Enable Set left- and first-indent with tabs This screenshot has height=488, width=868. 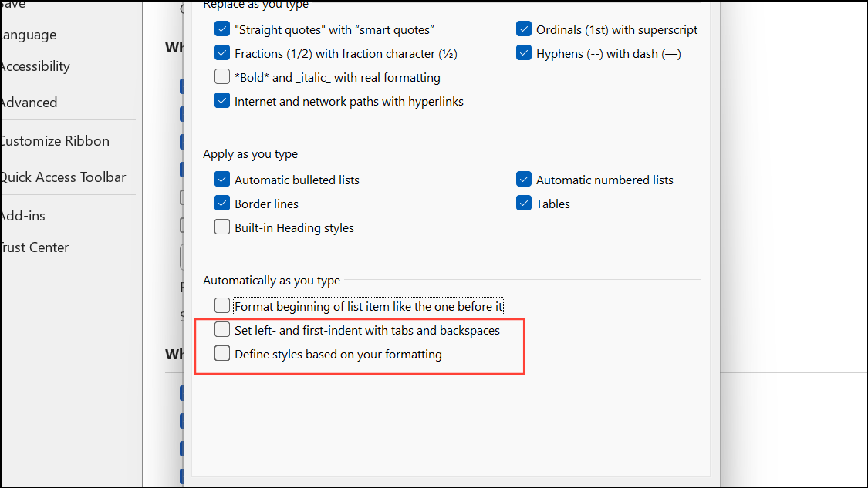click(222, 330)
